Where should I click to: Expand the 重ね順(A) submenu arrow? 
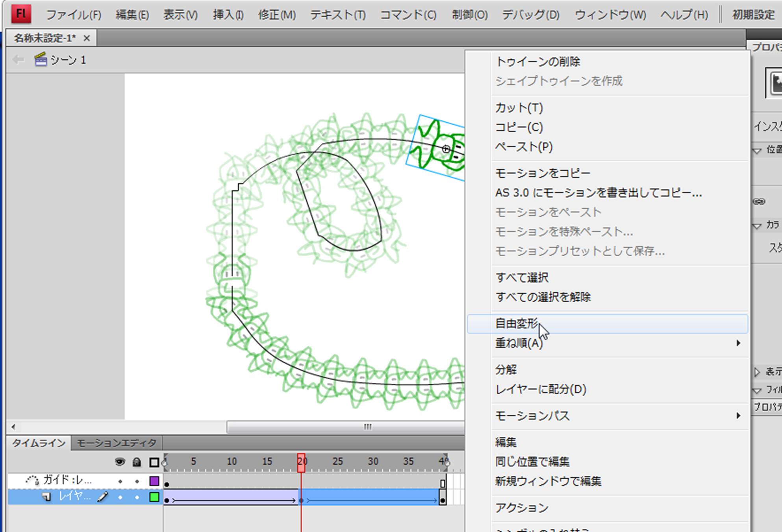pyautogui.click(x=738, y=343)
